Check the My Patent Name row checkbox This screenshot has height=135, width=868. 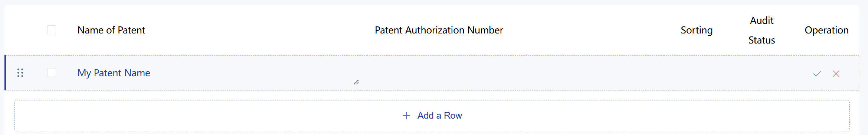coord(52,73)
